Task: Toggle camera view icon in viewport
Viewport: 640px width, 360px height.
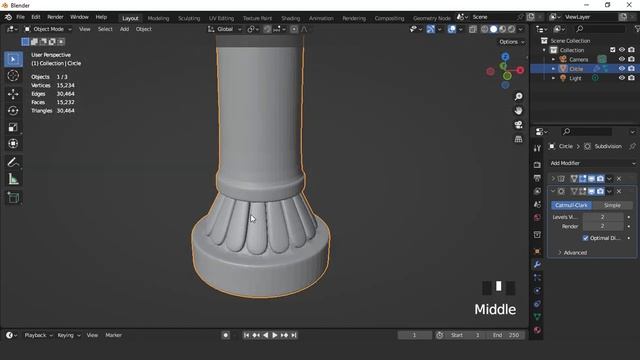Action: 518,125
